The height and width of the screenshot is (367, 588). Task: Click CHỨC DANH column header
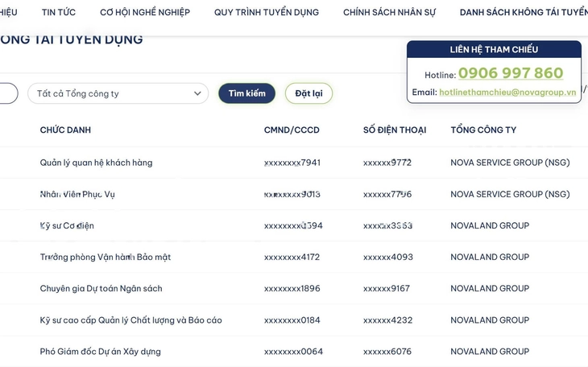65,130
